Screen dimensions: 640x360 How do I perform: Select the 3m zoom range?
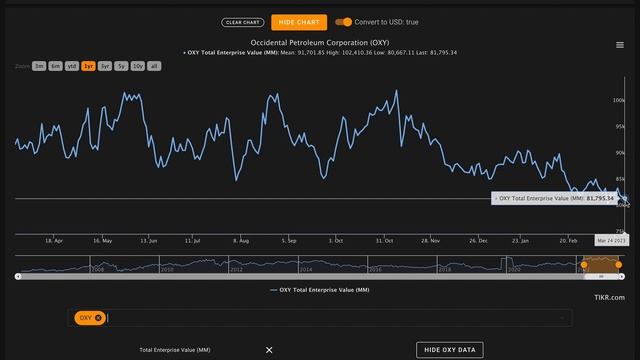coord(39,66)
